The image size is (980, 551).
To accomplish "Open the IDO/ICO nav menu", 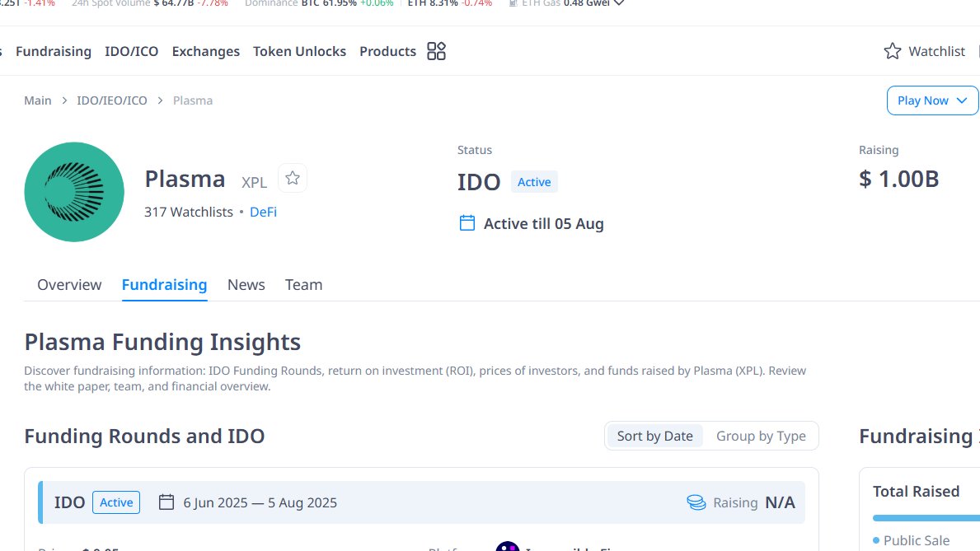I will pos(131,51).
